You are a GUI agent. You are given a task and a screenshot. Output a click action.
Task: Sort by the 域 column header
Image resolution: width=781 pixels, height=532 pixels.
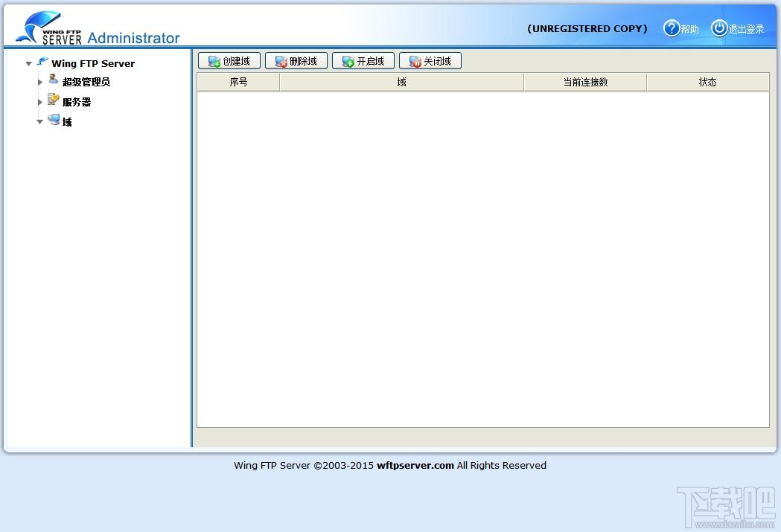401,82
